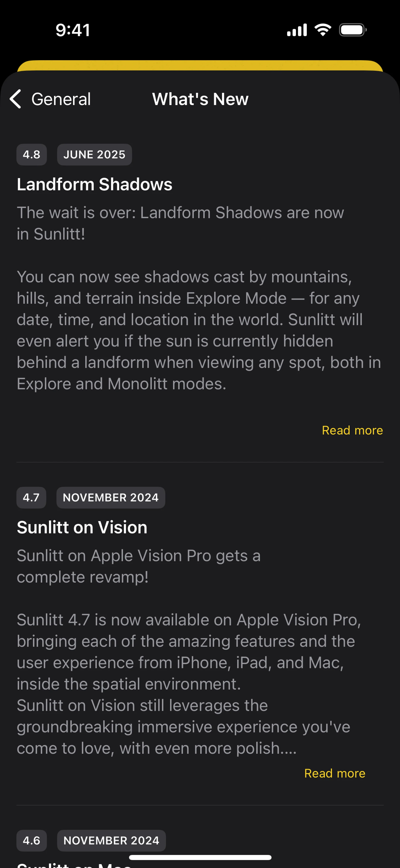The image size is (400, 868).
Task: Tap the back chevron arrow
Action: (x=15, y=99)
